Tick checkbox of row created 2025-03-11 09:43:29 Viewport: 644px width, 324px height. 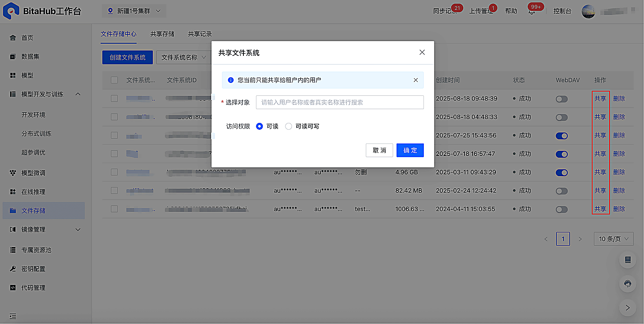[x=114, y=172]
